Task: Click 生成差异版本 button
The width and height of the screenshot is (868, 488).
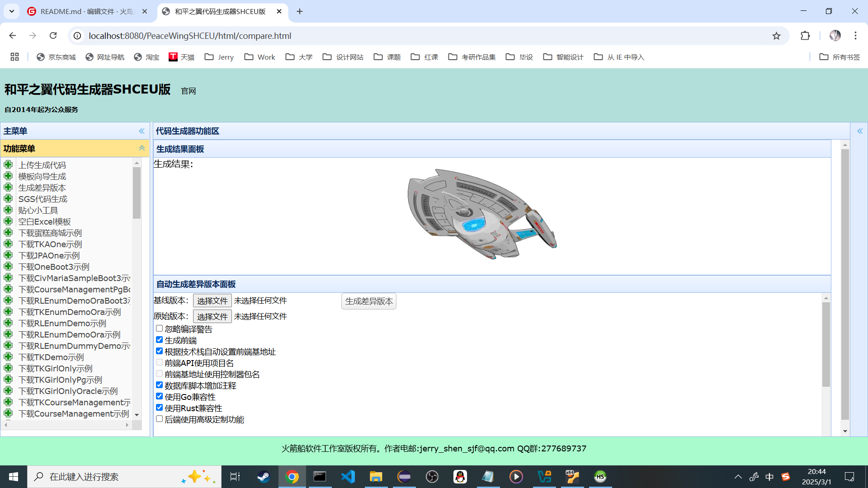Action: (368, 301)
